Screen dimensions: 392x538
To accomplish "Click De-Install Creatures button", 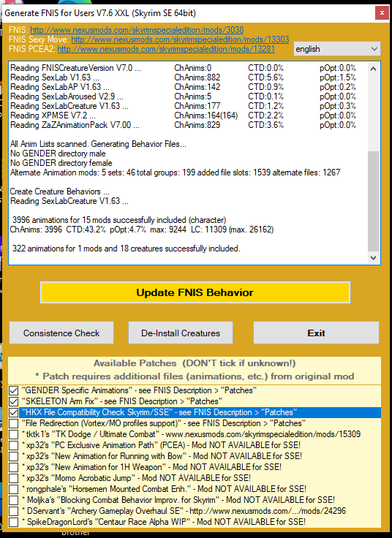I will click(181, 333).
